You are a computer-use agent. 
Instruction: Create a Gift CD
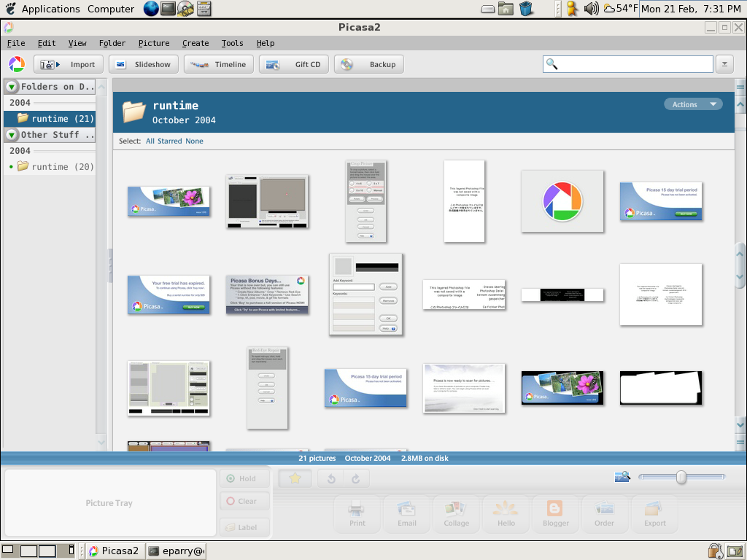(294, 64)
